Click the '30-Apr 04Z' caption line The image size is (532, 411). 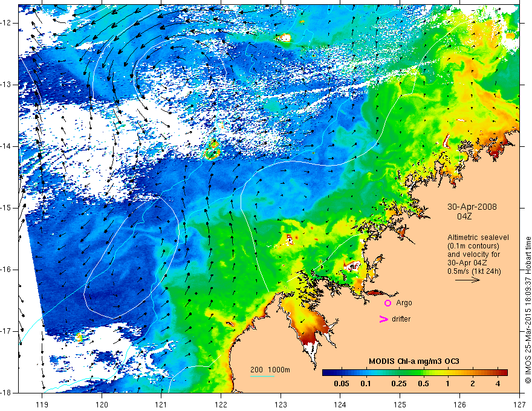coord(467,263)
